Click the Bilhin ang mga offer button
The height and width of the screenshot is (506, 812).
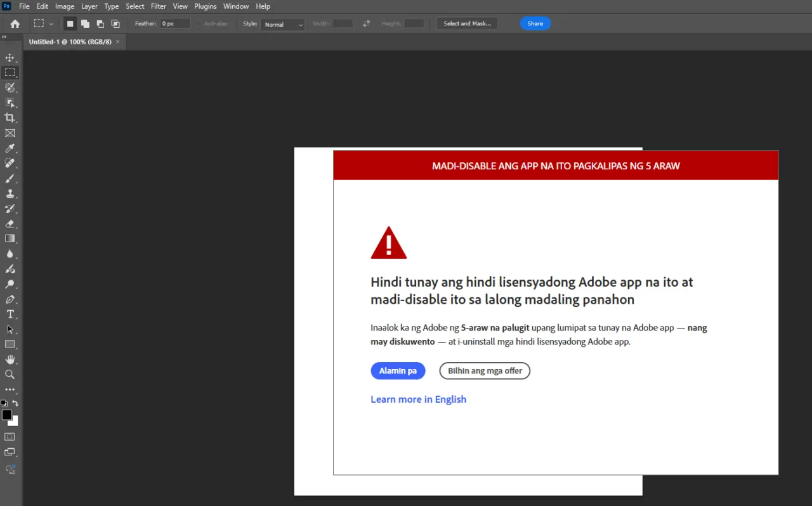(x=485, y=371)
